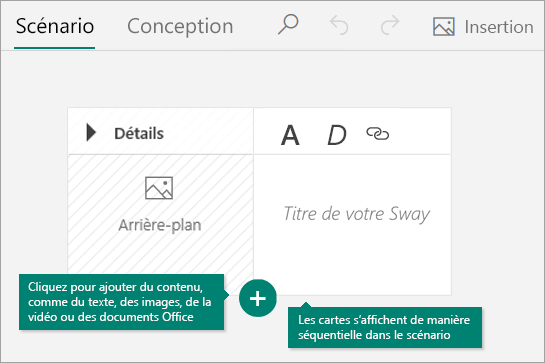The image size is (545, 363).
Task: Click the Détails label
Action: 139,134
